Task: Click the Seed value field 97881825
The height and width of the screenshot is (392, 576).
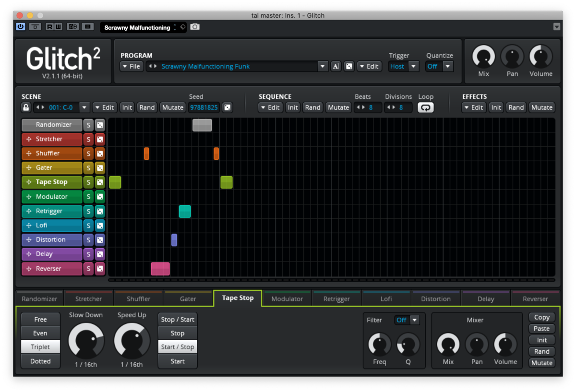Action: click(204, 107)
